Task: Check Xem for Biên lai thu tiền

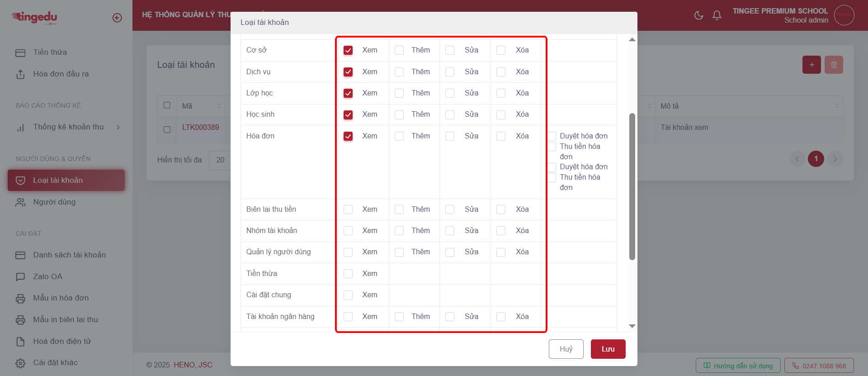Action: coord(348,209)
